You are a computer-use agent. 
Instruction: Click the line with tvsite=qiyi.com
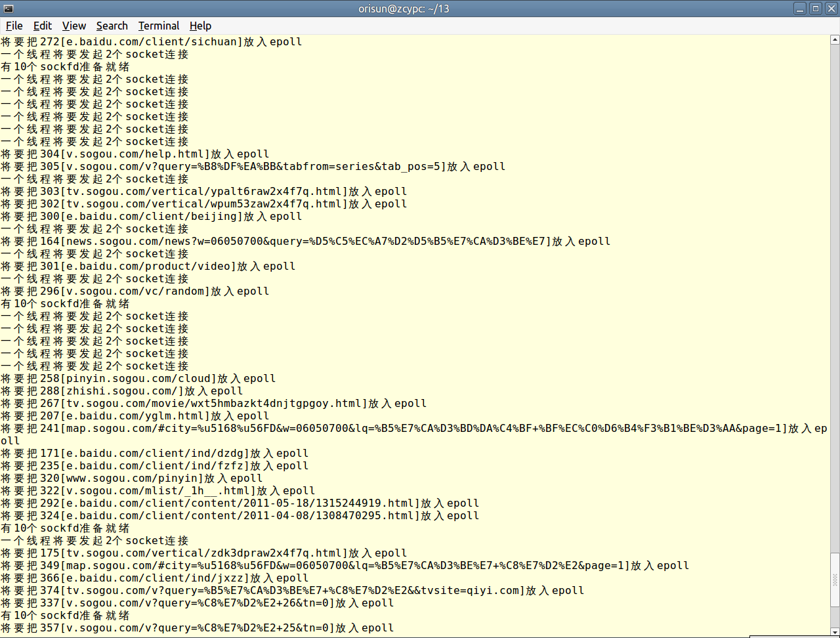coord(293,590)
